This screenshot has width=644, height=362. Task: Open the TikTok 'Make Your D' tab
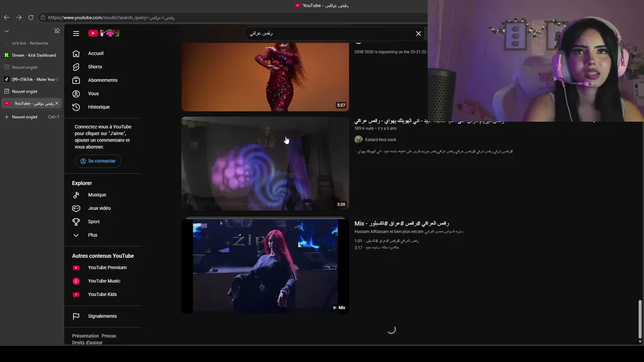pyautogui.click(x=31, y=79)
